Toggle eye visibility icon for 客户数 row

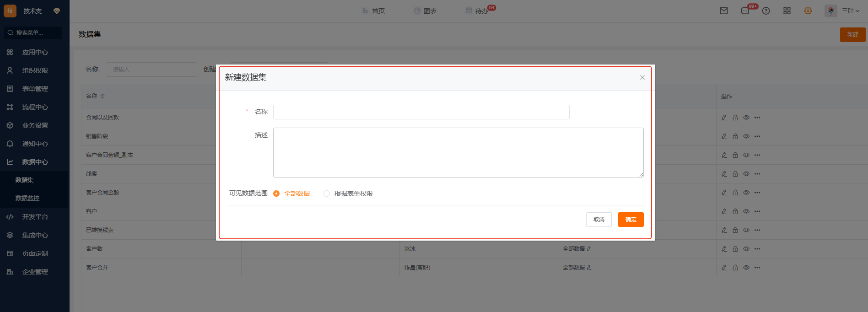point(746,249)
